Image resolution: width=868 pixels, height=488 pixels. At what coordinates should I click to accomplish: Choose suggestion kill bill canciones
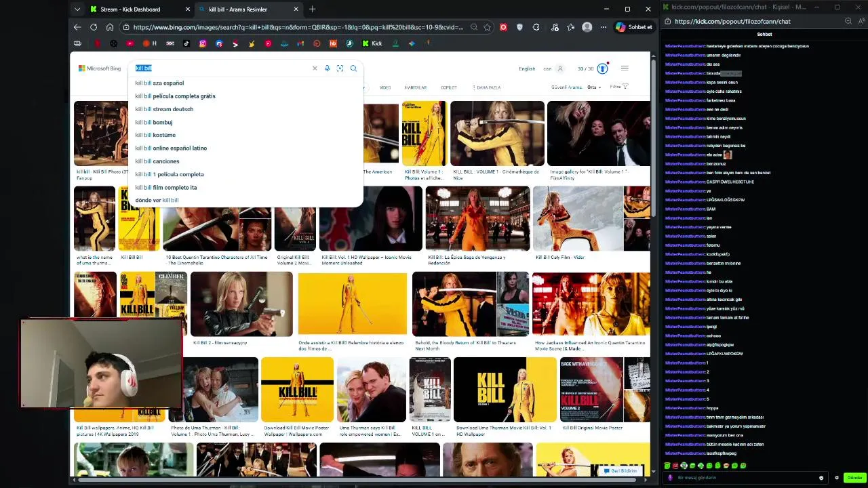point(245,161)
